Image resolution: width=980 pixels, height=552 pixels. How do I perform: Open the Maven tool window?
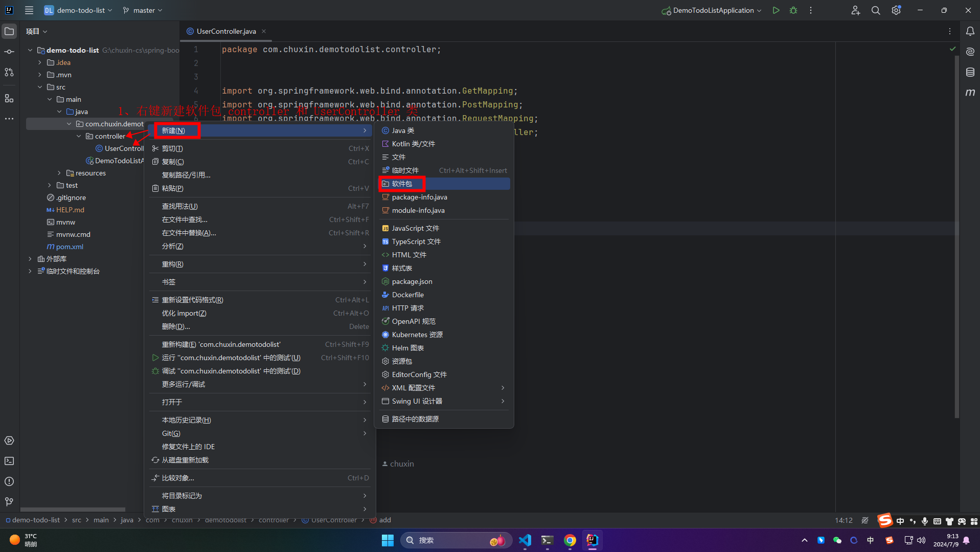click(970, 93)
